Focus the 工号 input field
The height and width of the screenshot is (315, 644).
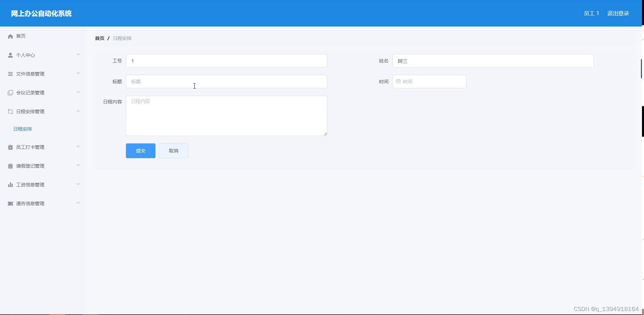[x=227, y=61]
